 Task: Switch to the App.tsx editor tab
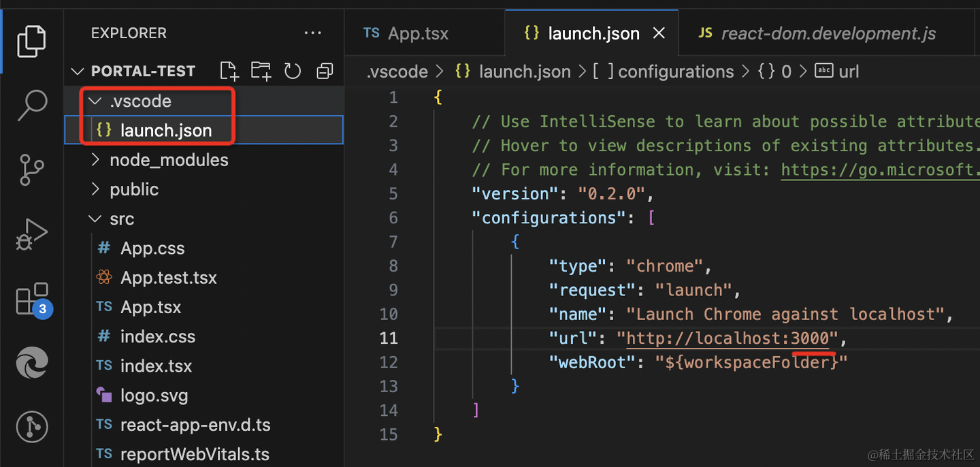coord(417,33)
